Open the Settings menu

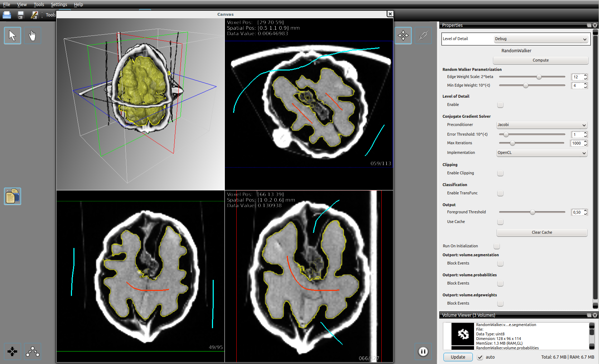tap(59, 5)
